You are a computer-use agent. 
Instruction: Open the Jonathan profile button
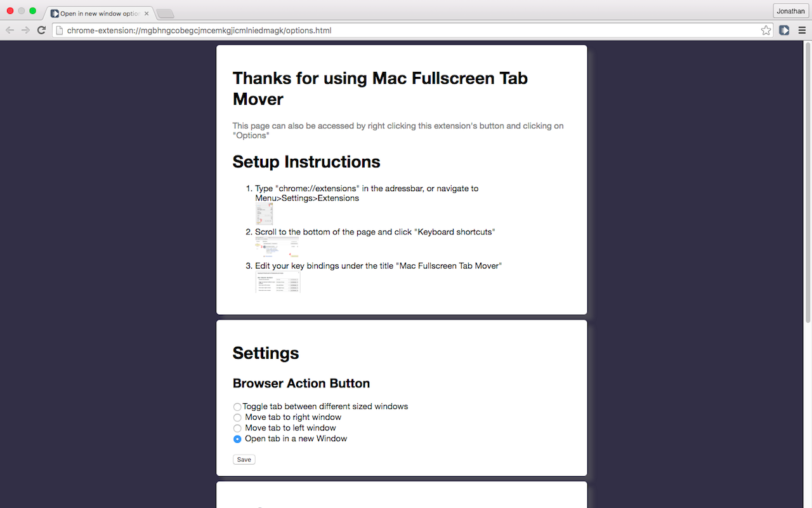point(790,11)
